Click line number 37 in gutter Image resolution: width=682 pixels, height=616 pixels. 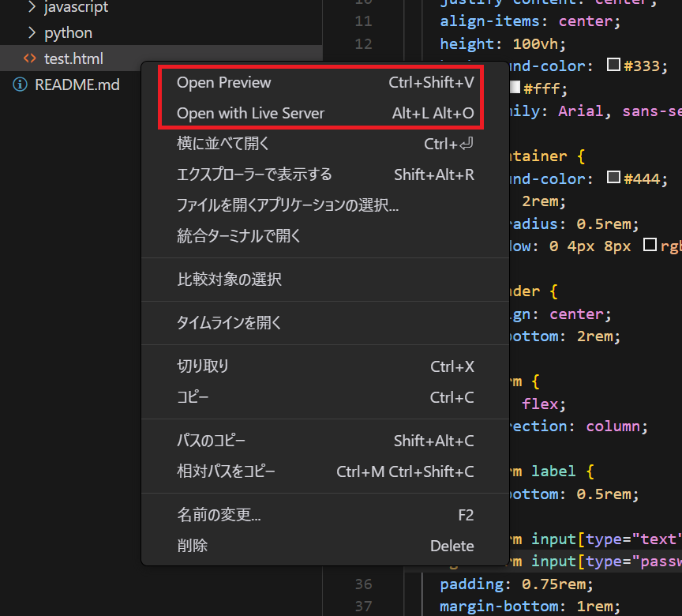click(x=364, y=607)
